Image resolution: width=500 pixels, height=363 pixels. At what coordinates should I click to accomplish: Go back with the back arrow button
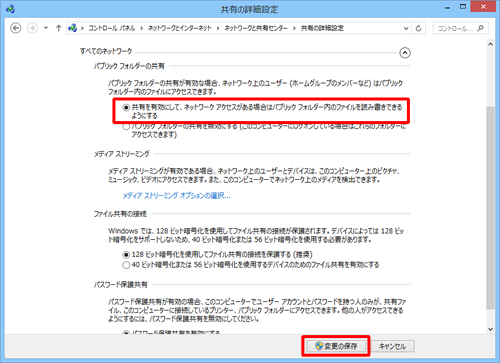pos(16,28)
